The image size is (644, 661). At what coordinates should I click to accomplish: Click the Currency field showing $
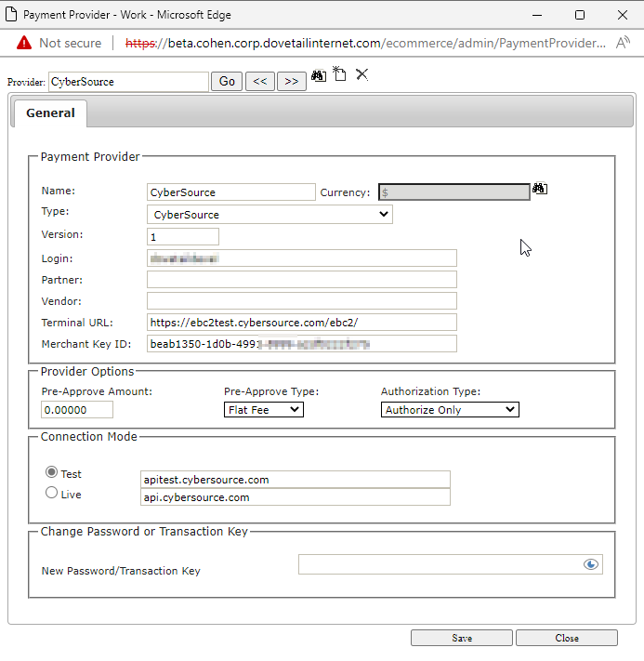coord(454,192)
